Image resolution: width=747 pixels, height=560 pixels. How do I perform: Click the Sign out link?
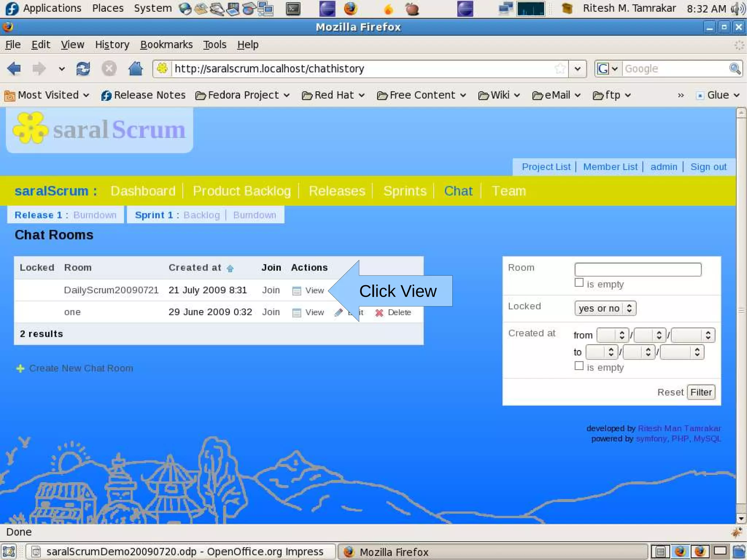[708, 167]
